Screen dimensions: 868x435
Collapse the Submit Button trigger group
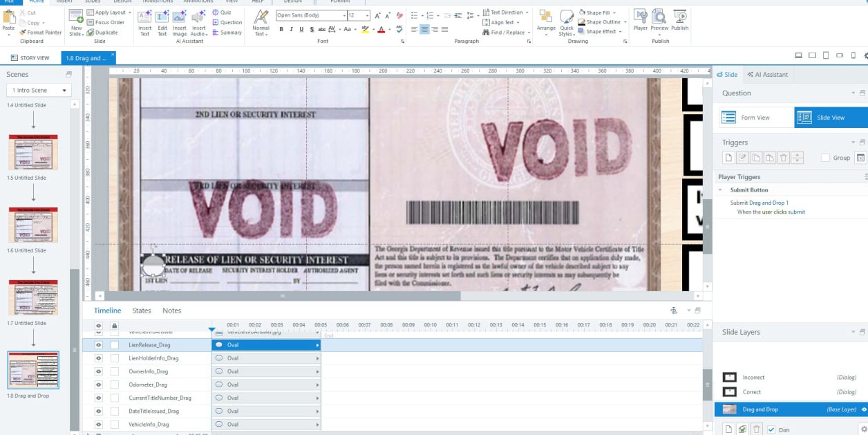tap(721, 190)
